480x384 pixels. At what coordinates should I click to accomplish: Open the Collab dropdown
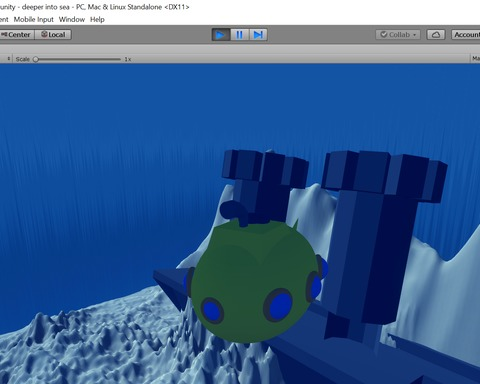click(398, 35)
